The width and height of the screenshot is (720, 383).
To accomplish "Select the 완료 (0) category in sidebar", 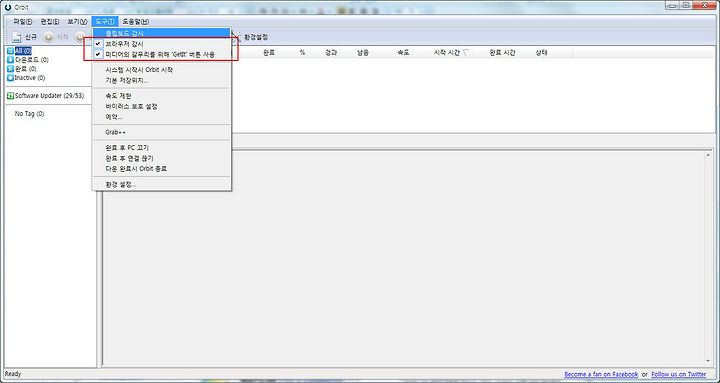I will tap(25, 69).
